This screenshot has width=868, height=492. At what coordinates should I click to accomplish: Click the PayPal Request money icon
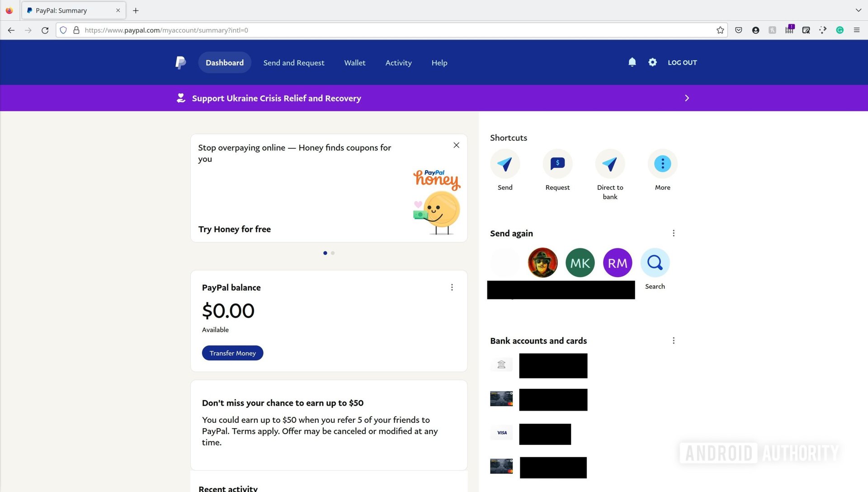tap(557, 163)
